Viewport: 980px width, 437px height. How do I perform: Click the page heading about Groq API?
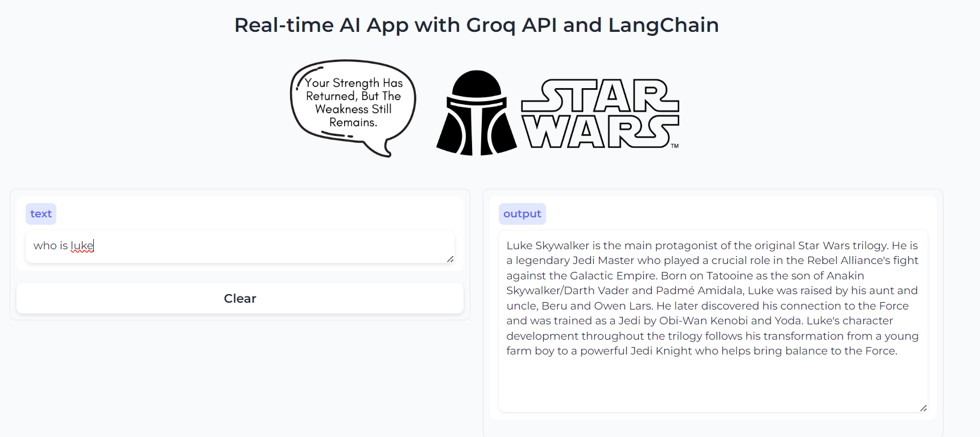(x=477, y=25)
